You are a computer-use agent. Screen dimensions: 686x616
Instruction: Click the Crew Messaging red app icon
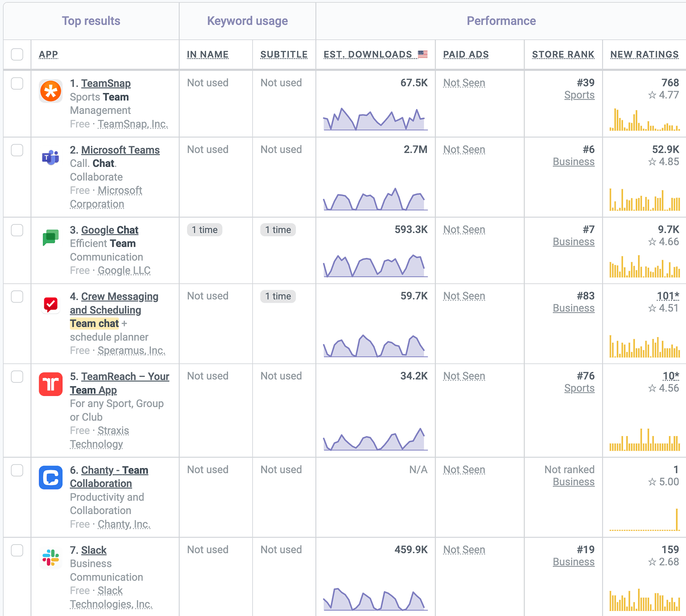coord(51,304)
